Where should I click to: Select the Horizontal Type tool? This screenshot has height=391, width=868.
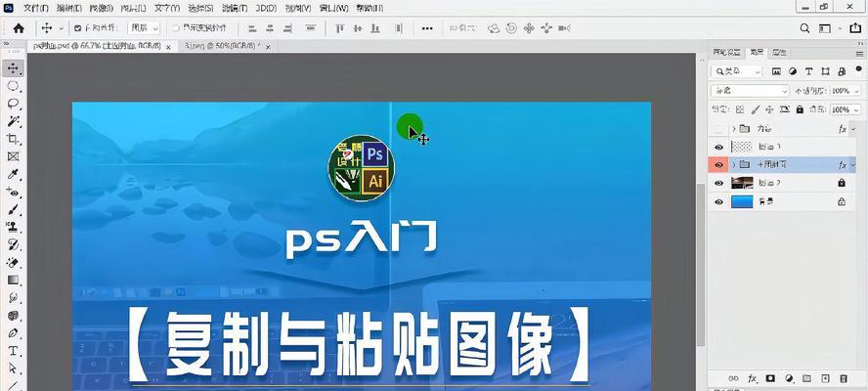pos(13,351)
